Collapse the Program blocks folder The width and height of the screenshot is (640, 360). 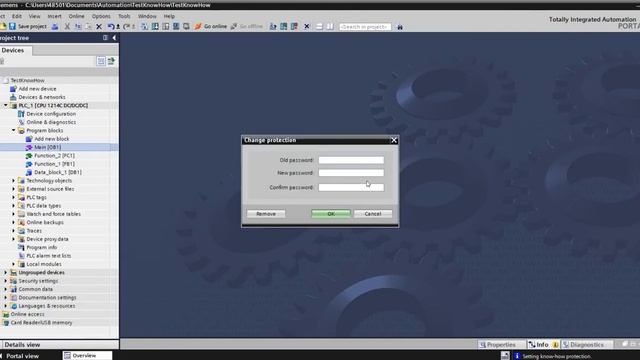pyautogui.click(x=13, y=131)
